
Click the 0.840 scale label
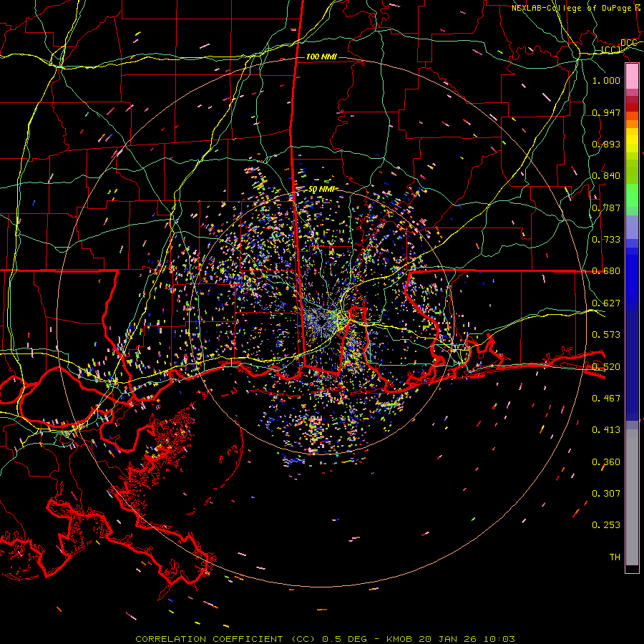click(606, 176)
